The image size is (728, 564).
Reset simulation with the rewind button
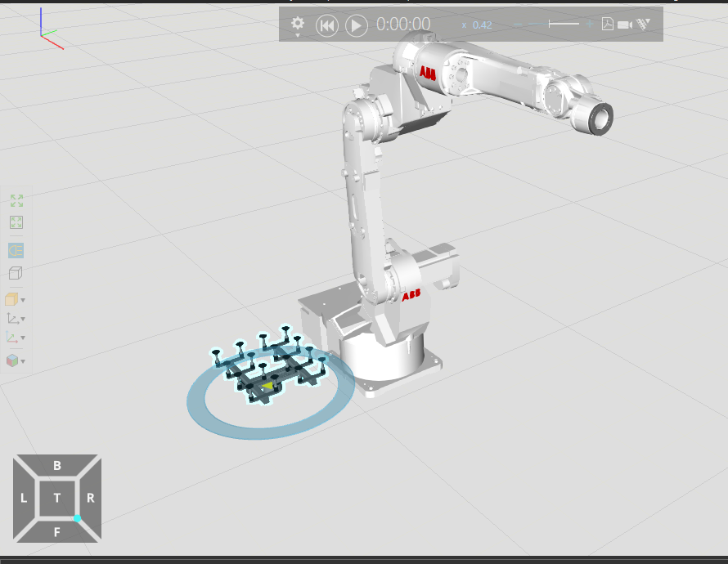click(327, 25)
